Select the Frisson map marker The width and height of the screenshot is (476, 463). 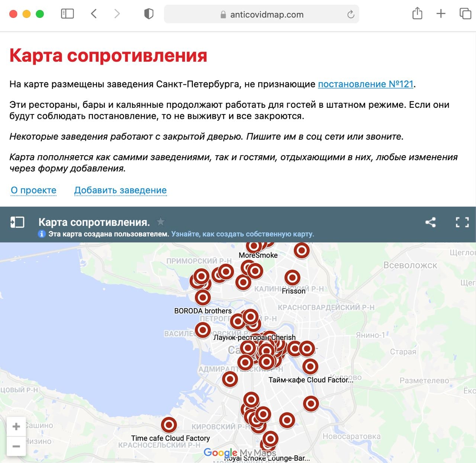coord(292,278)
